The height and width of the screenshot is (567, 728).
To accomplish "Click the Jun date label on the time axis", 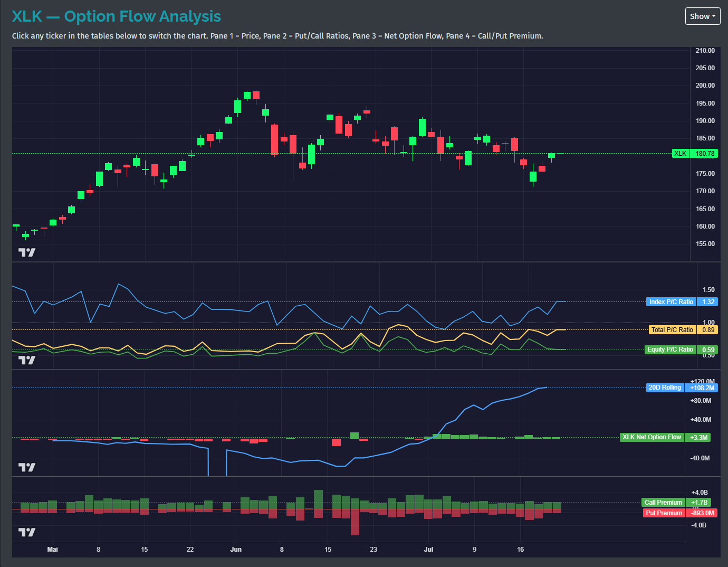I will point(236,550).
